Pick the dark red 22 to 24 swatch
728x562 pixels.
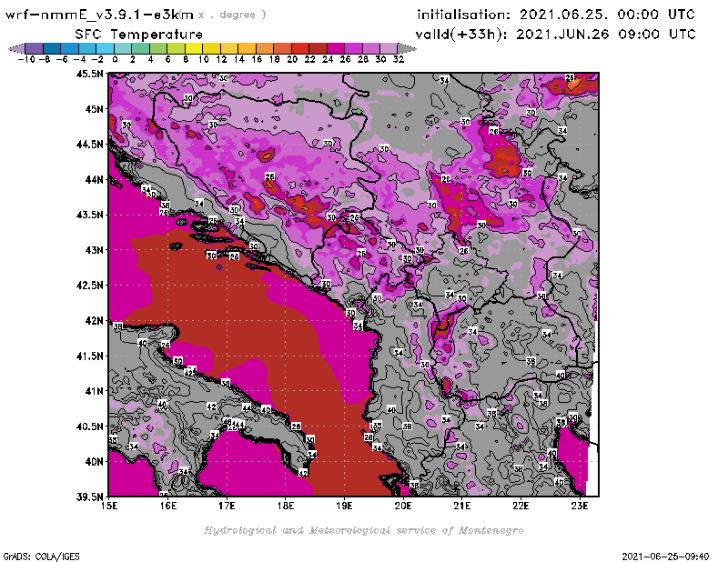coord(318,48)
